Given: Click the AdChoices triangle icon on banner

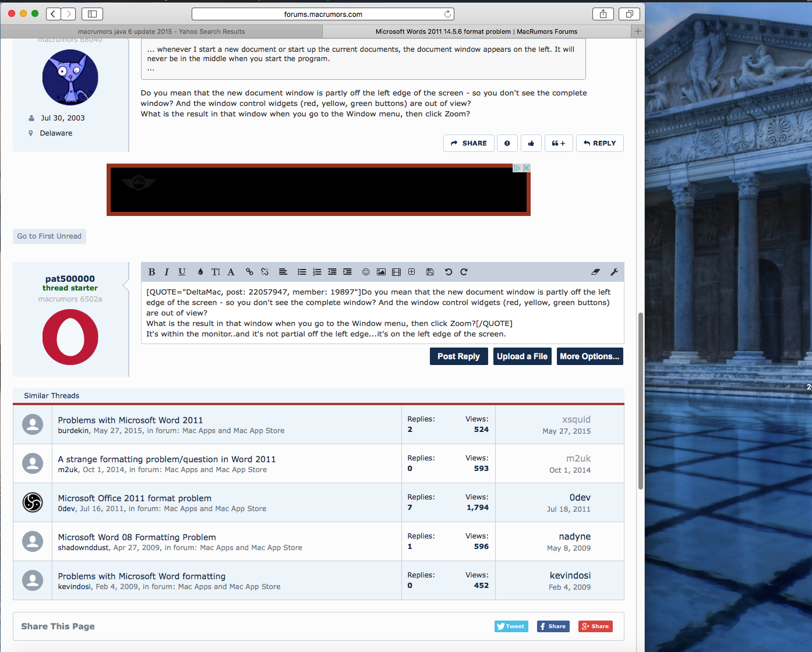Looking at the screenshot, I should (517, 168).
